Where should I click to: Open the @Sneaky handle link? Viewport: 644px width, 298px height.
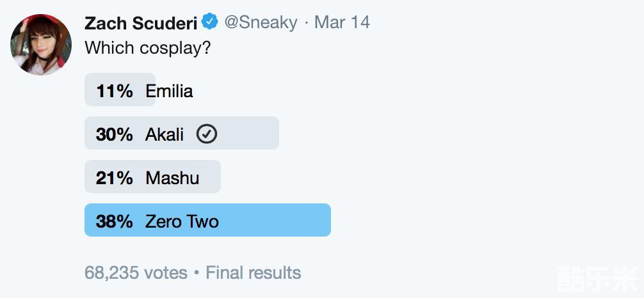261,23
